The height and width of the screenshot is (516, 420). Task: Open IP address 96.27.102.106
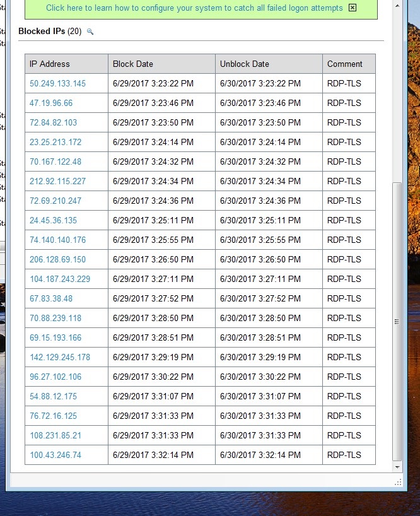[55, 377]
